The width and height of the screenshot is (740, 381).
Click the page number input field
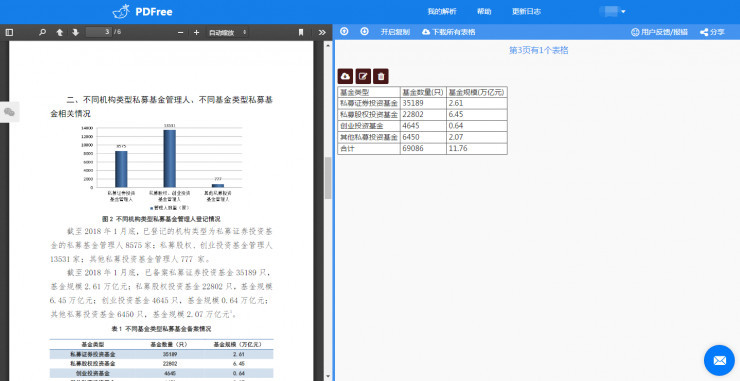point(98,32)
